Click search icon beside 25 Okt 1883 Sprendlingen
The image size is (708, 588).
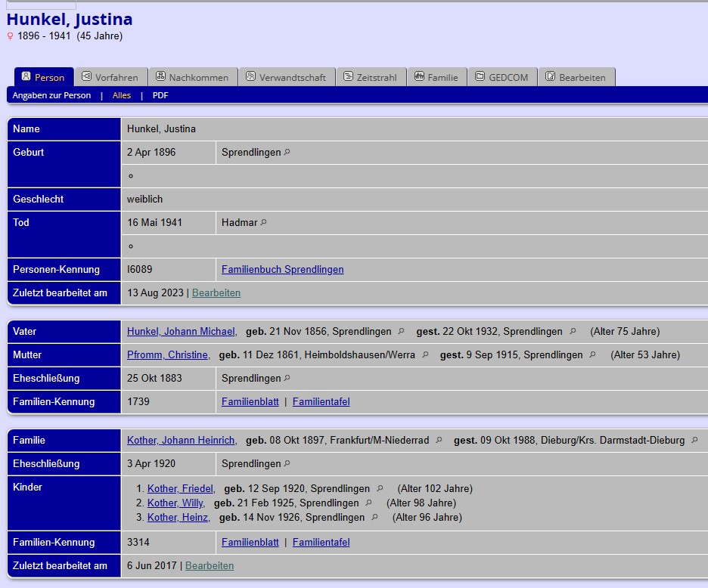tap(287, 378)
